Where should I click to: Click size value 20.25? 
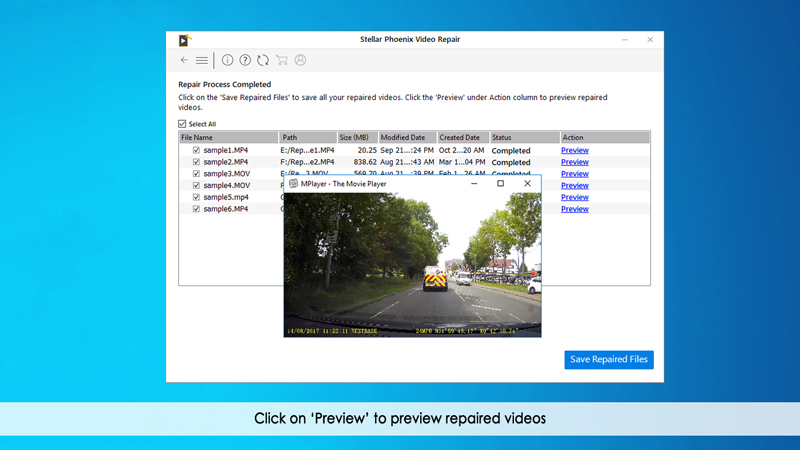point(367,151)
